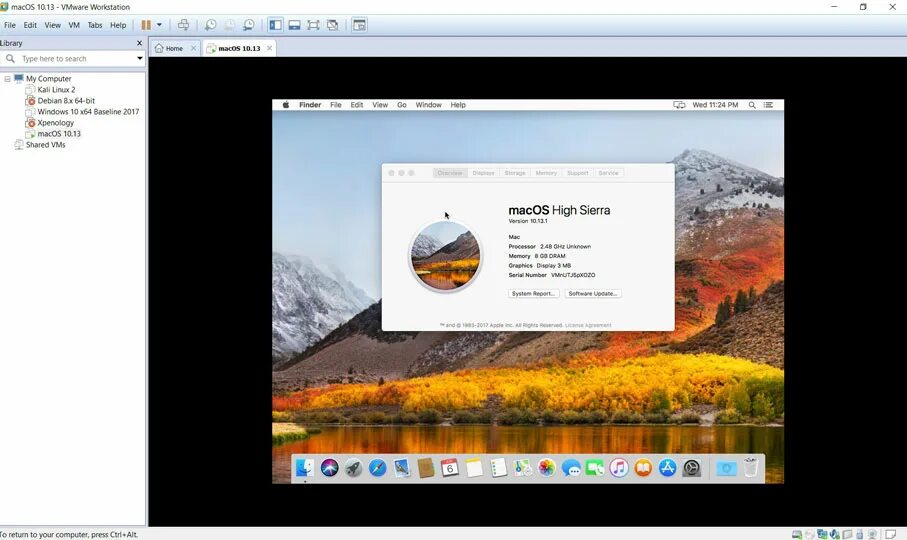Viewport: 907px width, 540px height.
Task: Open the power options dropdown arrow
Action: tap(159, 25)
